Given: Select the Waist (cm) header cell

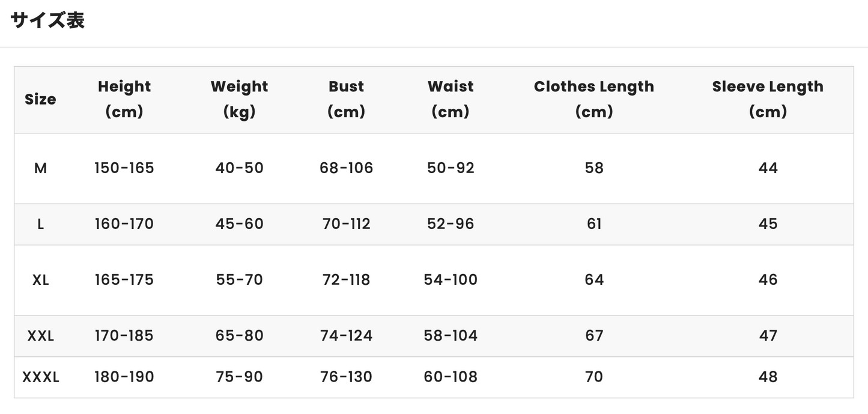Looking at the screenshot, I should (451, 99).
